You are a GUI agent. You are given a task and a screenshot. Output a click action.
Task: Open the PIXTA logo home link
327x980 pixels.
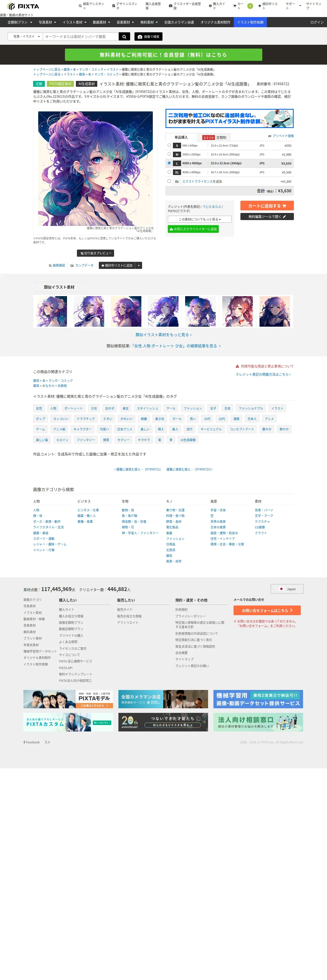pyautogui.click(x=23, y=6)
